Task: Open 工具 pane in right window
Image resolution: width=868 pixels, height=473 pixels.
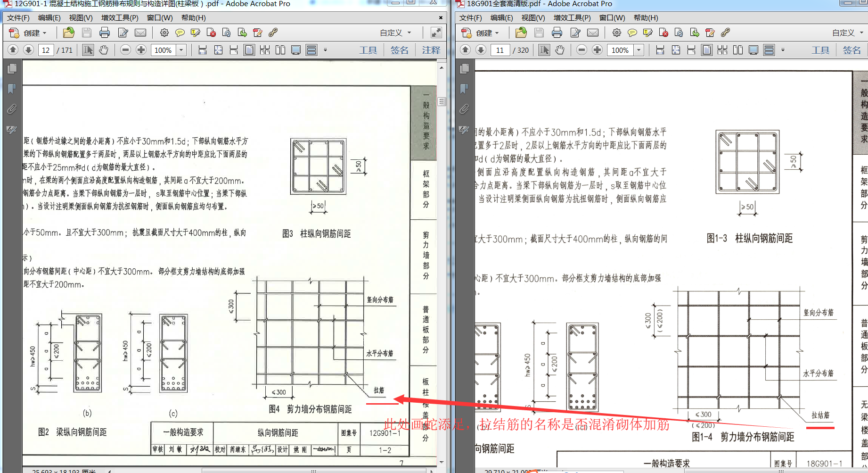Action: [x=820, y=50]
